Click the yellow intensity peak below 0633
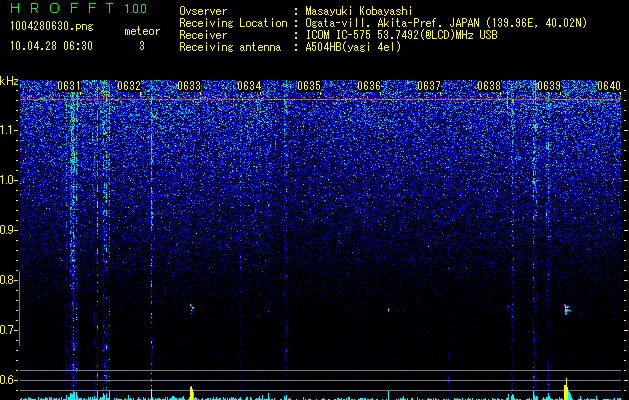The image size is (629, 400). 191,393
